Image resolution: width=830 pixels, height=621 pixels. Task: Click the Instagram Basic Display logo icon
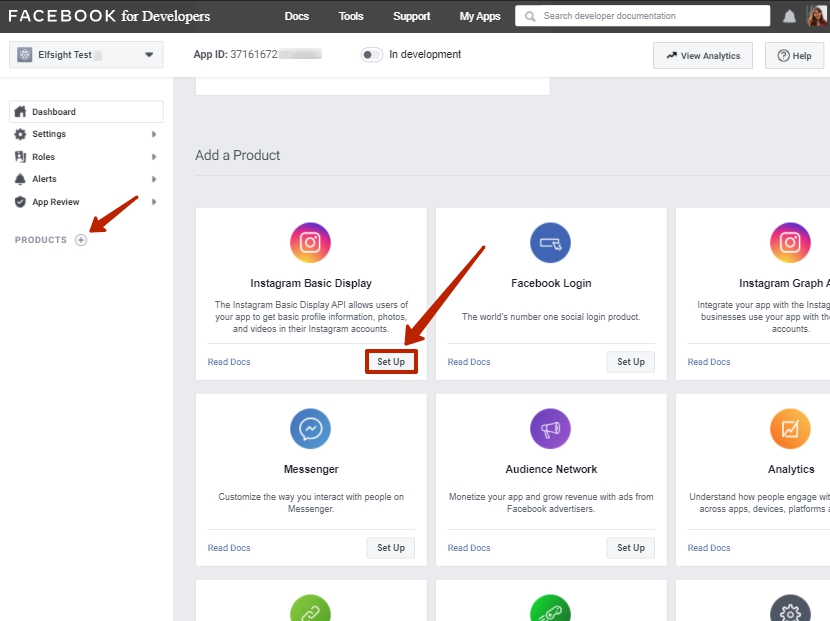point(310,243)
